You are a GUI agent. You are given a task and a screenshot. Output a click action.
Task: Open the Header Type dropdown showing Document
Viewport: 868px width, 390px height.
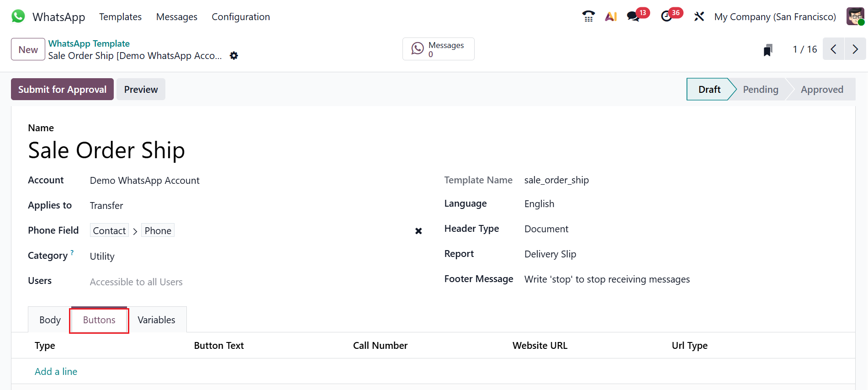546,229
